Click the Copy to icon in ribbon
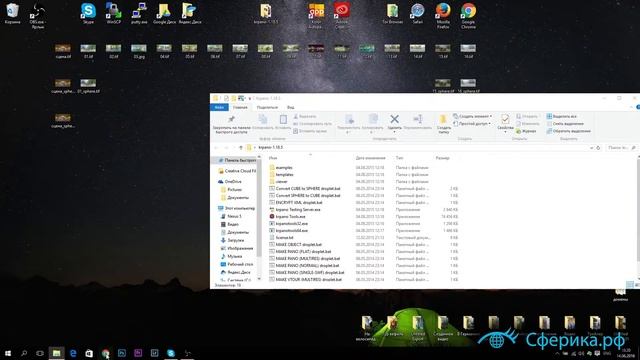640x360 pixels. pos(373,119)
